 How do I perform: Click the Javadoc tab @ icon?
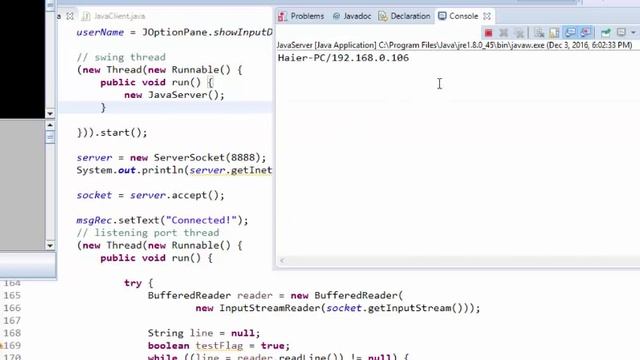[x=336, y=16]
